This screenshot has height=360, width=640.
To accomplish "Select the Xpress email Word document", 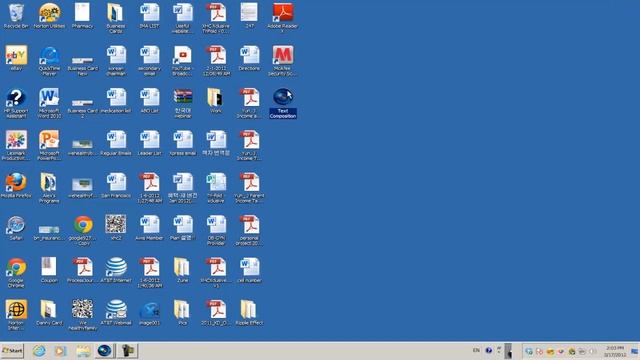I will pyautogui.click(x=182, y=144).
